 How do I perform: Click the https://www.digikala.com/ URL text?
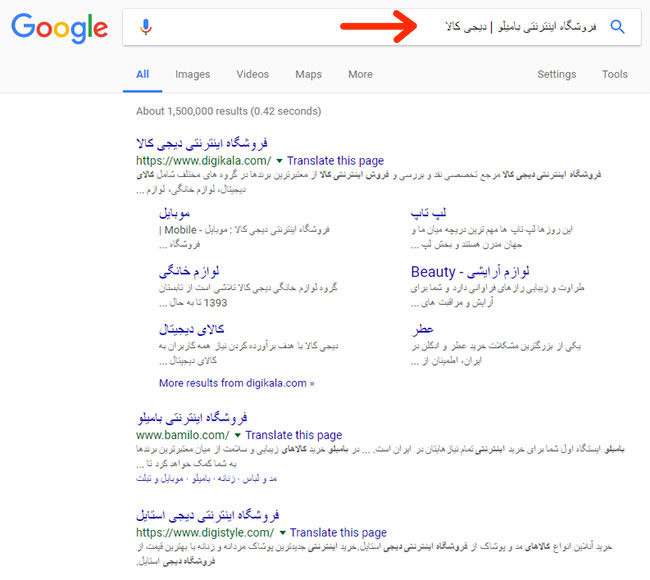pyautogui.click(x=204, y=161)
